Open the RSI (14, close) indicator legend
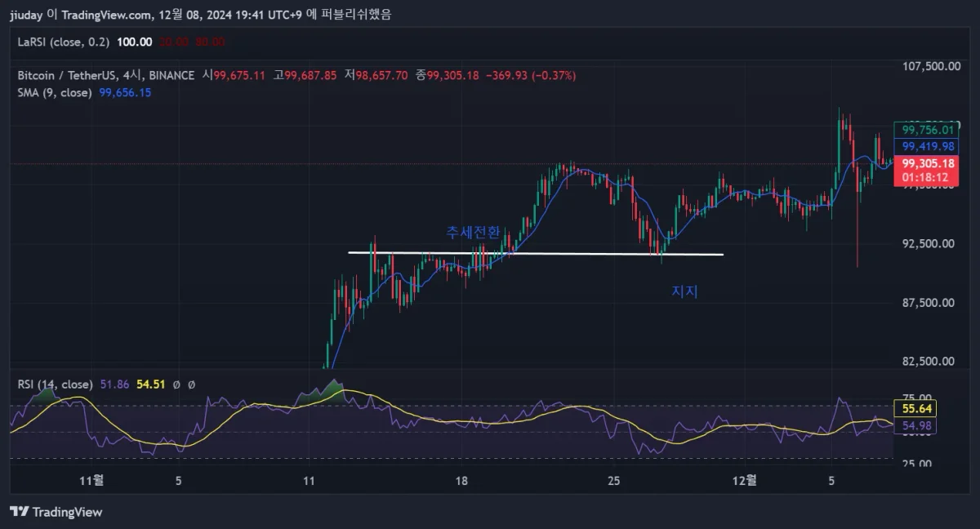Viewport: 980px width, 529px height. 55,384
